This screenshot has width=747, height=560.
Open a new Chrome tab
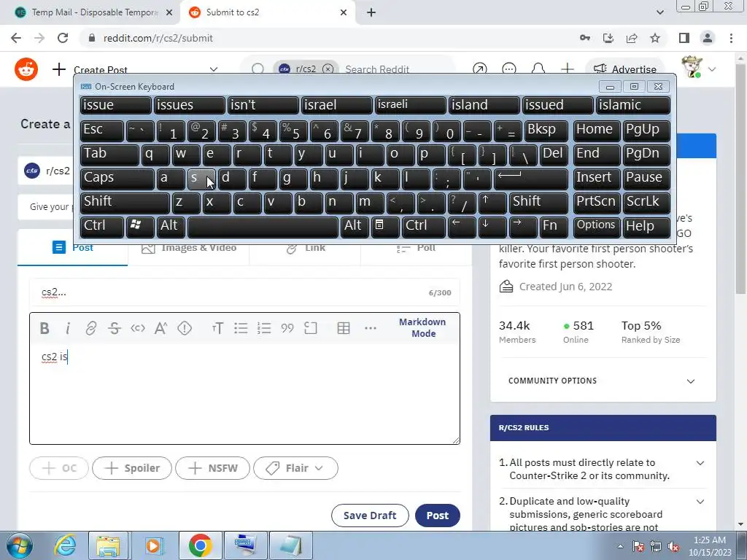tap(371, 12)
